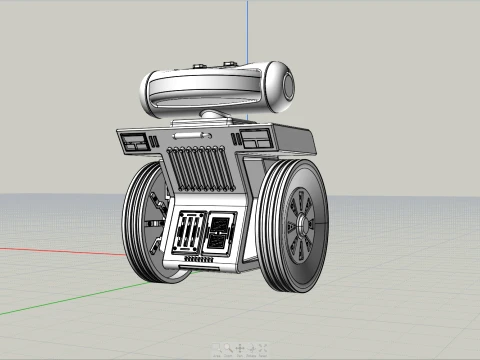Select the Area zoom tool
480x360 pixels.
(x=217, y=350)
